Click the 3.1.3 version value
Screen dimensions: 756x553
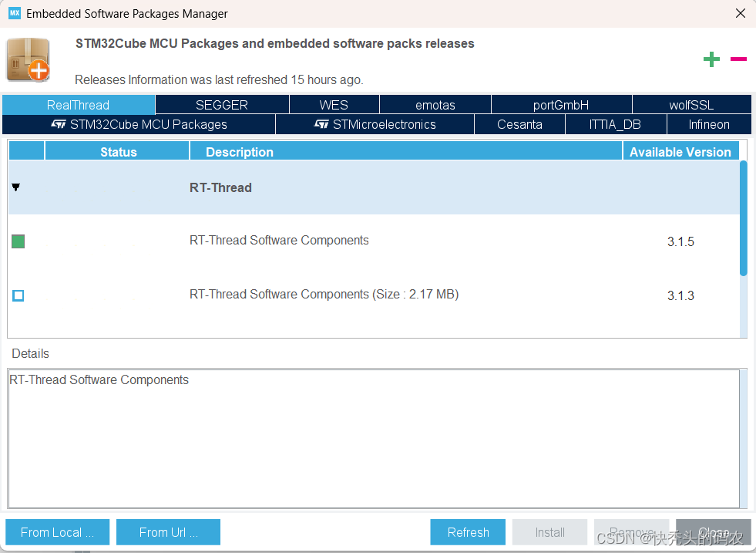pyautogui.click(x=680, y=295)
